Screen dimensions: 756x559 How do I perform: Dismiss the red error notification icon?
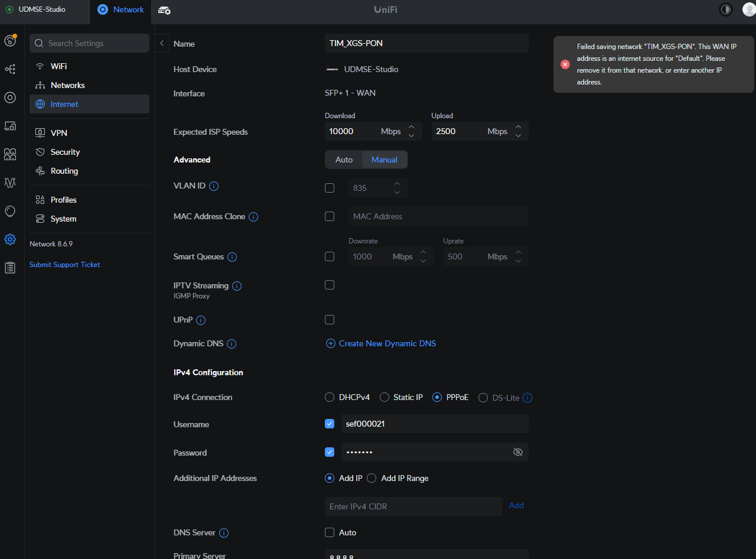coord(565,64)
